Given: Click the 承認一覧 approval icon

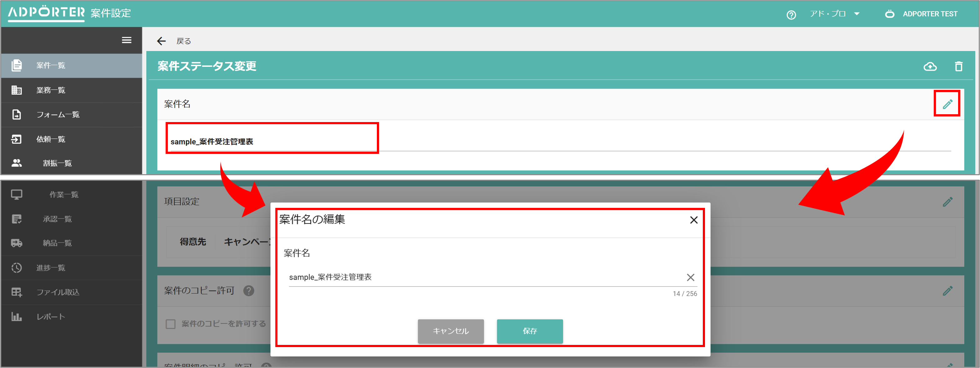Looking at the screenshot, I should tap(17, 219).
